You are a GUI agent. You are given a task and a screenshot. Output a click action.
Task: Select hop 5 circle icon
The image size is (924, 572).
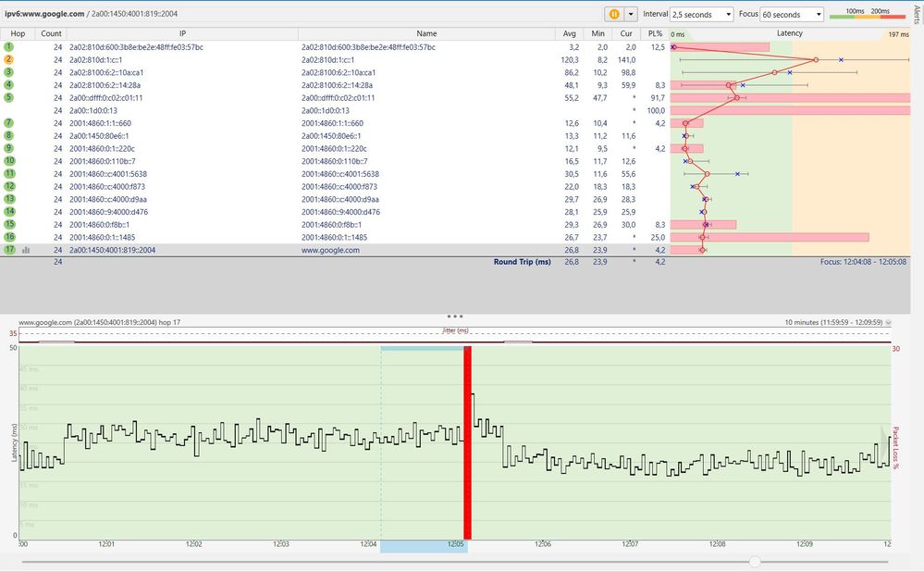click(8, 97)
